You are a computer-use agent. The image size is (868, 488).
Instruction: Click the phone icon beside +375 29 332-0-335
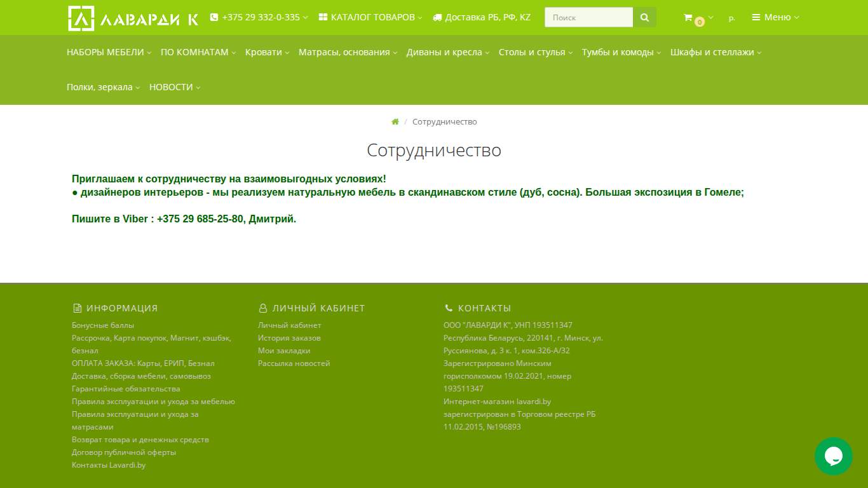pyautogui.click(x=214, y=17)
